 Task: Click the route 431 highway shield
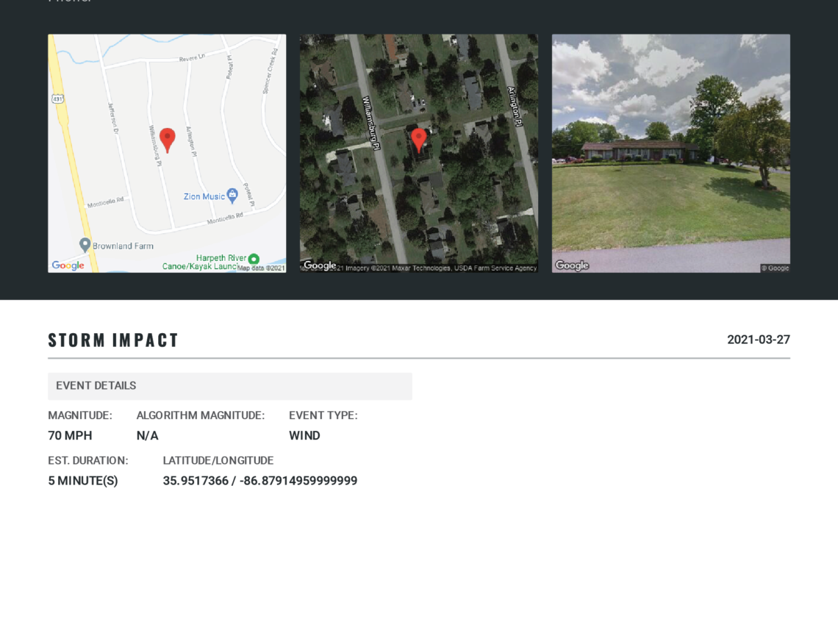coord(57,98)
